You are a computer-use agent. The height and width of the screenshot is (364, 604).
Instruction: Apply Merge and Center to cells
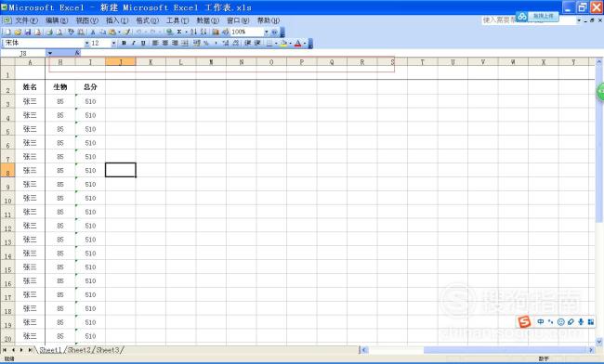click(x=185, y=43)
